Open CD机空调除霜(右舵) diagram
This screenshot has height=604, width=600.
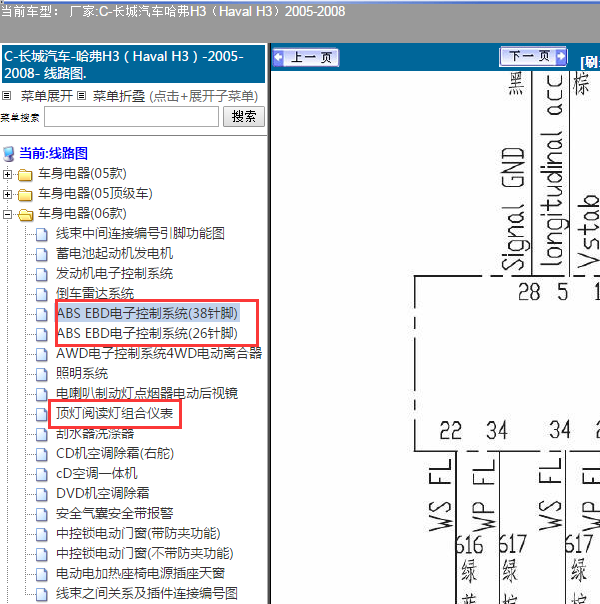[115, 453]
